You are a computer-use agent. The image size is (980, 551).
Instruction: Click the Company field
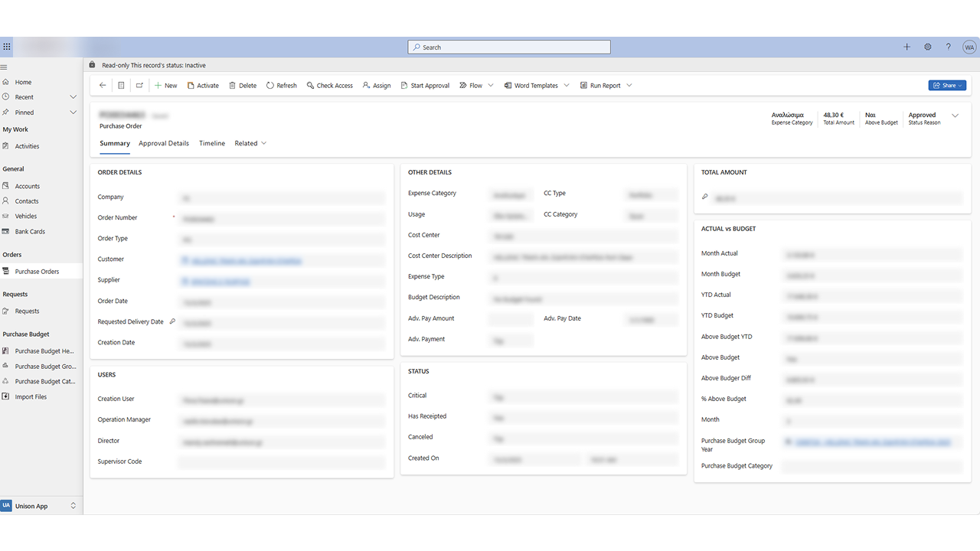[x=282, y=197]
